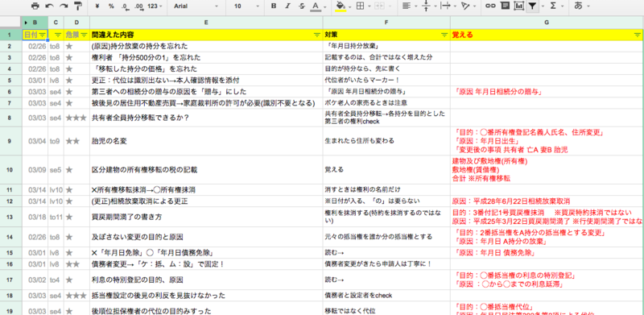Click the Redo arrow

(64, 6)
